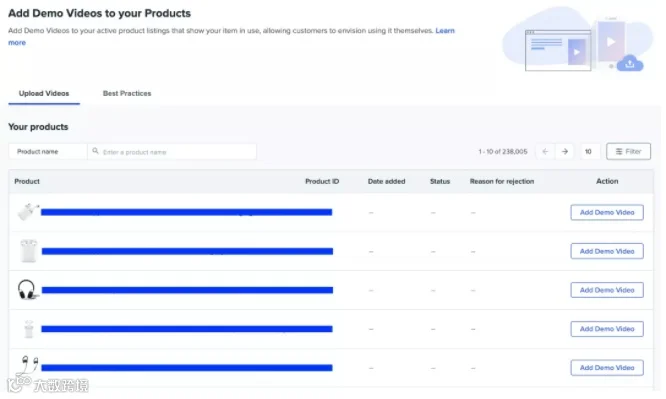Change the rows-per-page value 10
Screen dimensions: 666x399
[x=590, y=151]
